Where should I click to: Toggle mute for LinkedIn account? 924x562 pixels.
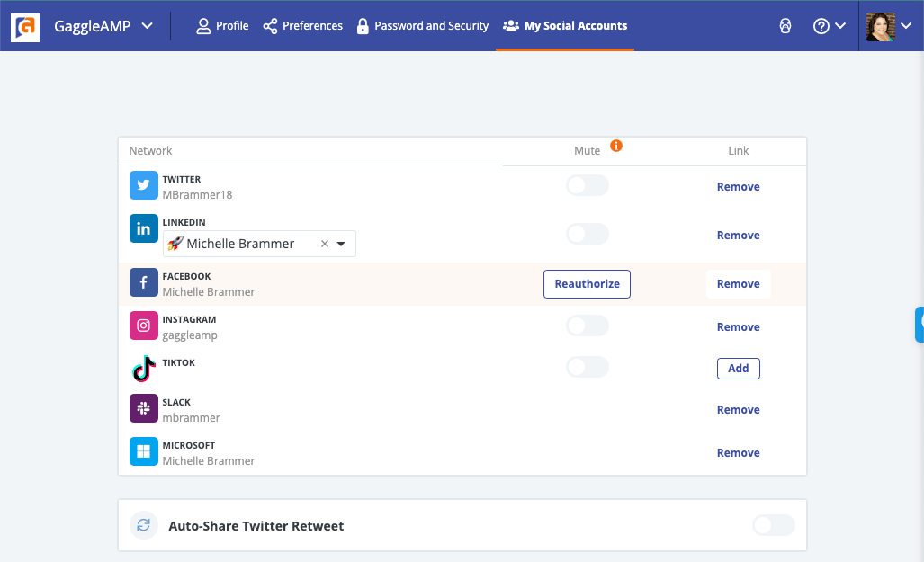[588, 234]
